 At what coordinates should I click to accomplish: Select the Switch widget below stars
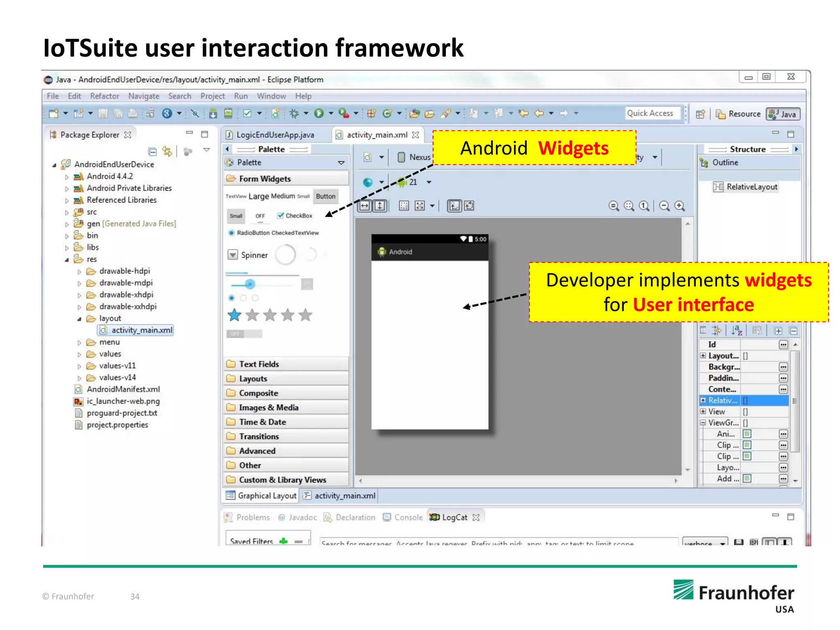click(244, 334)
